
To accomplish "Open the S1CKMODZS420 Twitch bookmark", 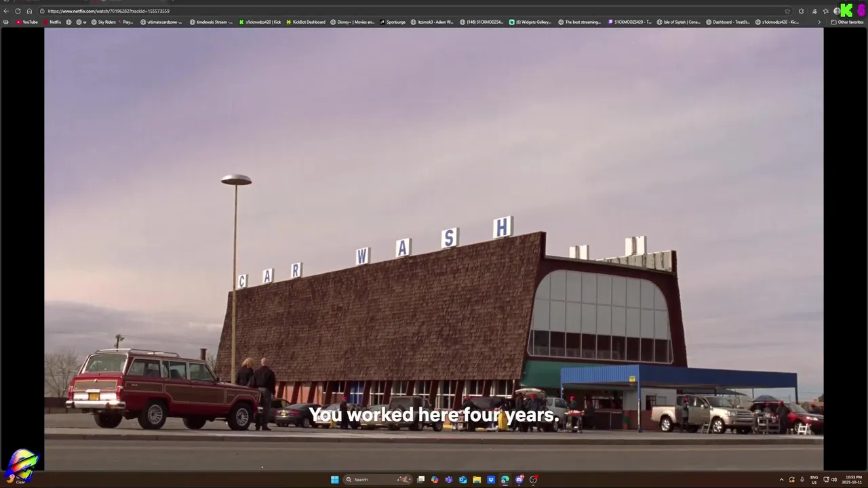I will click(x=629, y=22).
